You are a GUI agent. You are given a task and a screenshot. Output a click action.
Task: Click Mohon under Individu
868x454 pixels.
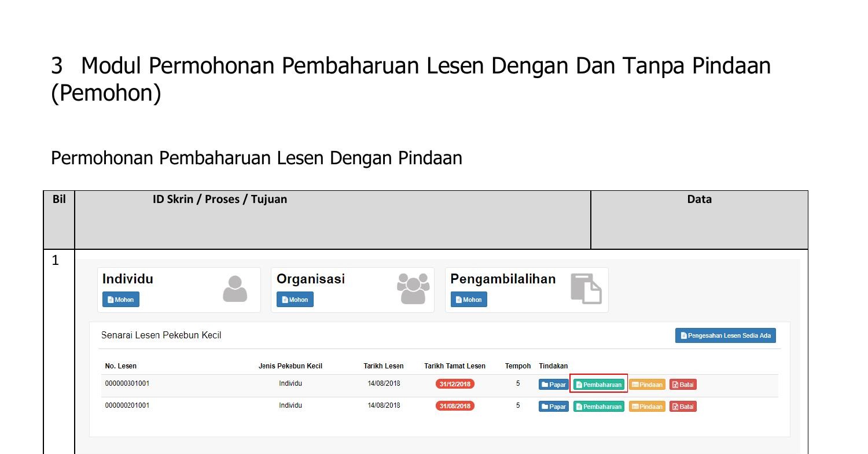(x=121, y=299)
